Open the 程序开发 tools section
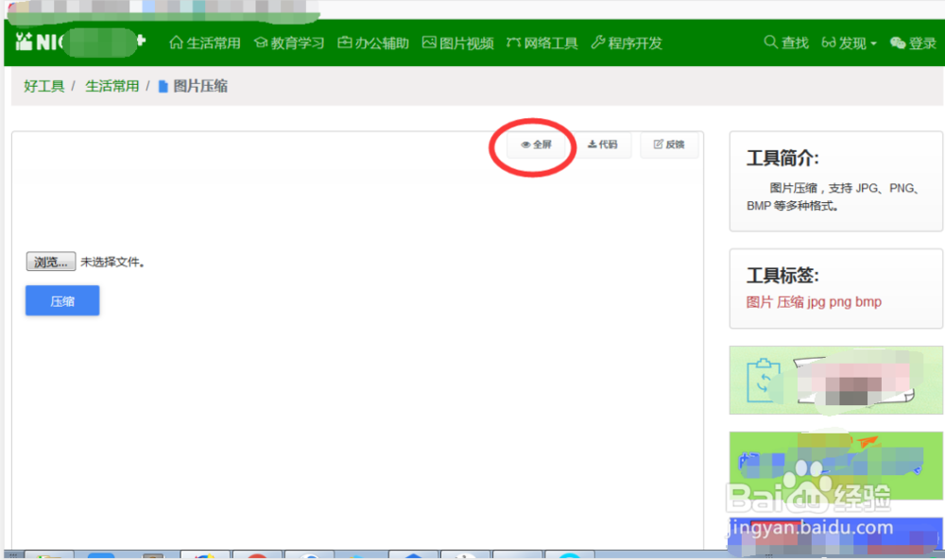945x560 pixels. [x=627, y=42]
